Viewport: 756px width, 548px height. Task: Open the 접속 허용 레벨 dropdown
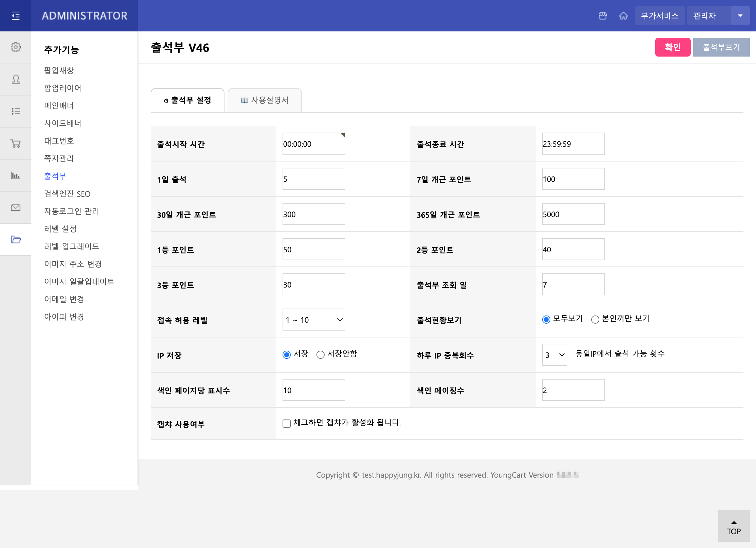(313, 319)
